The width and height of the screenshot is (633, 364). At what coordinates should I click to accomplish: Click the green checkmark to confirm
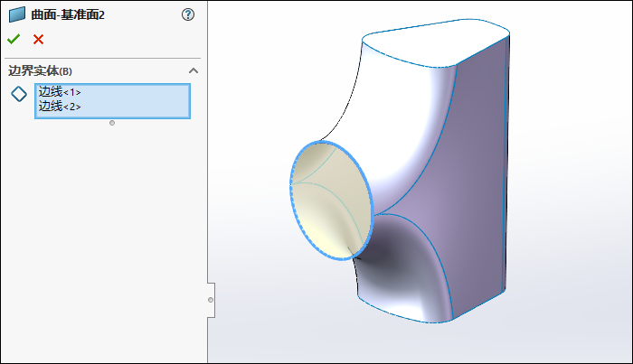click(x=14, y=39)
